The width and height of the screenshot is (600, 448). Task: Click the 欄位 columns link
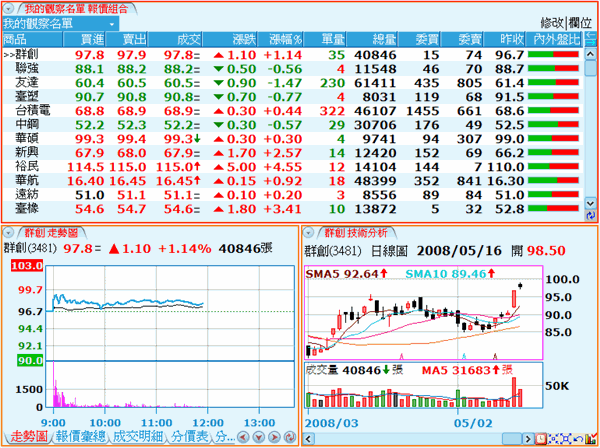(x=580, y=22)
